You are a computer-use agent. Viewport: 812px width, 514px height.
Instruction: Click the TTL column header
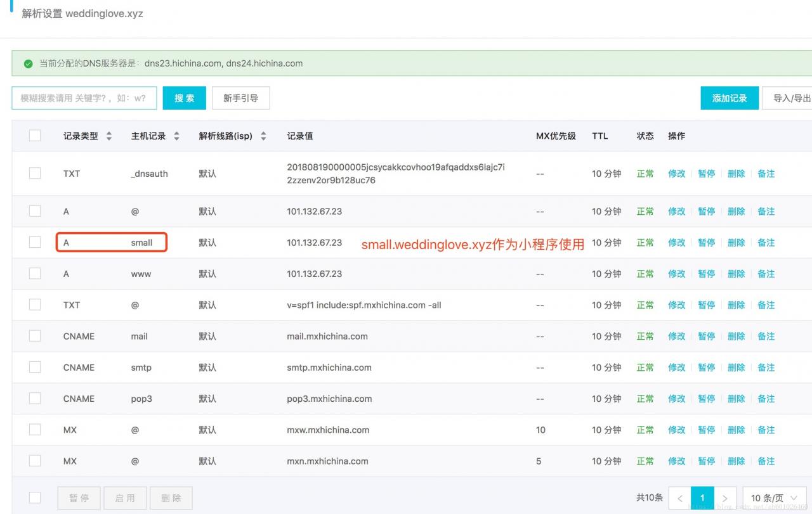pyautogui.click(x=600, y=136)
